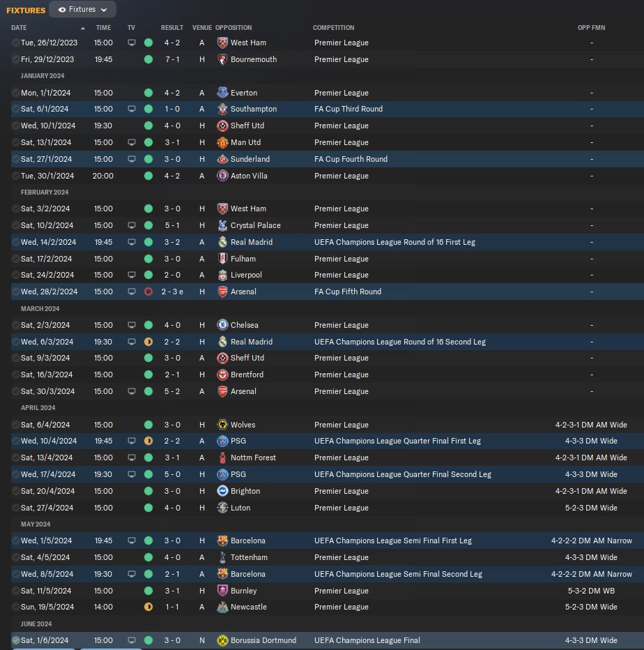
Task: Click the Nottm Forest club badge
Action: click(222, 458)
